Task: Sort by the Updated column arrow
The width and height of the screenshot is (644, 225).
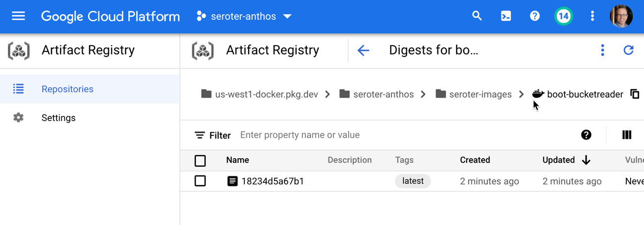Action: (586, 160)
